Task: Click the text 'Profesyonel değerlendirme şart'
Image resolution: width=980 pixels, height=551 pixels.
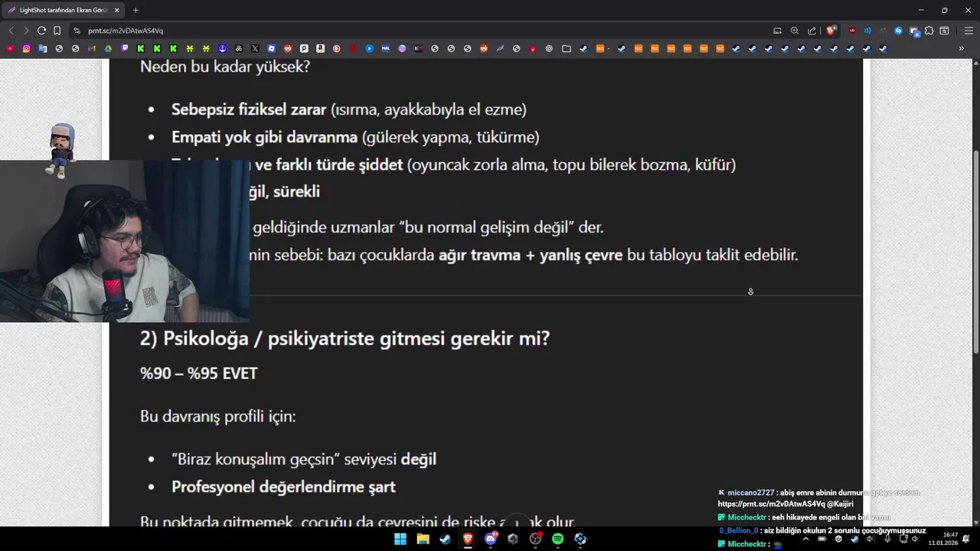Action: 283,487
